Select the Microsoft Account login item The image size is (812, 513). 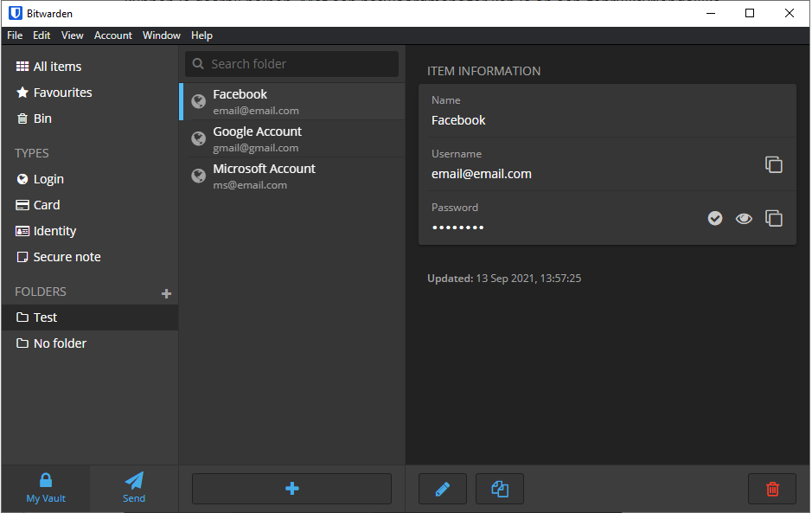tap(292, 176)
